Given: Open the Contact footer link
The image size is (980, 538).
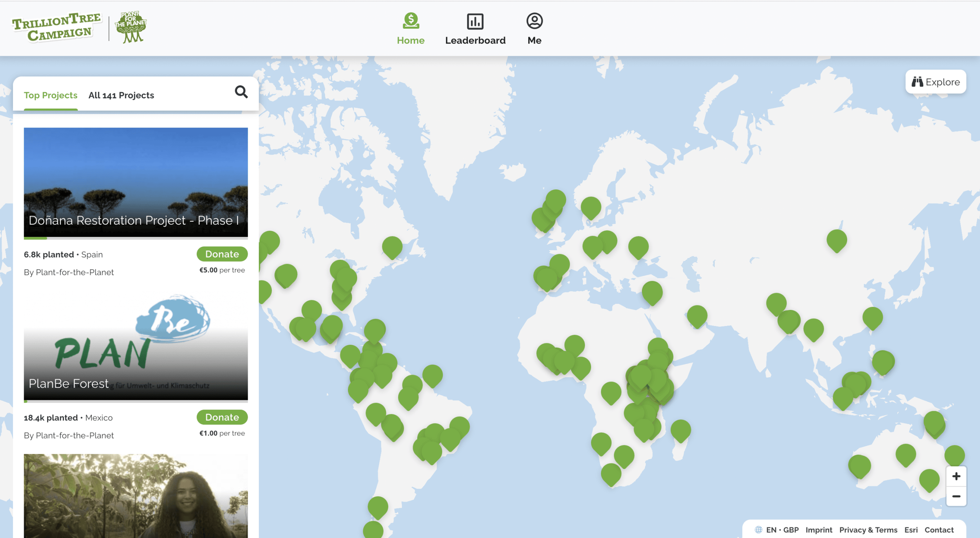Looking at the screenshot, I should click(x=939, y=530).
